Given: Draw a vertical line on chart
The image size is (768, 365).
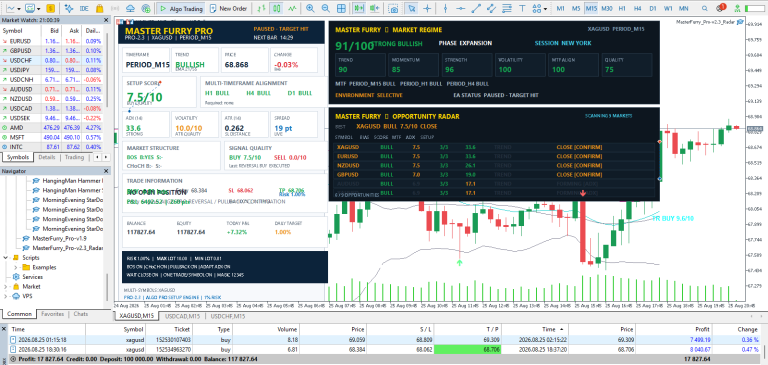Looking at the screenshot, I should click(x=445, y=8).
